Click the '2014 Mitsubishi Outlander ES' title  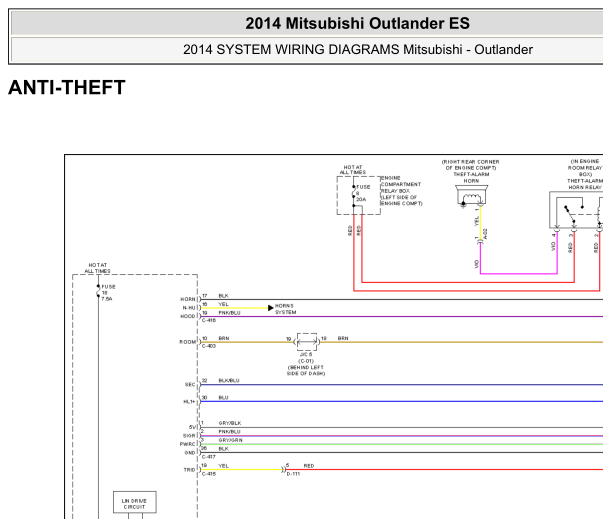coord(357,23)
